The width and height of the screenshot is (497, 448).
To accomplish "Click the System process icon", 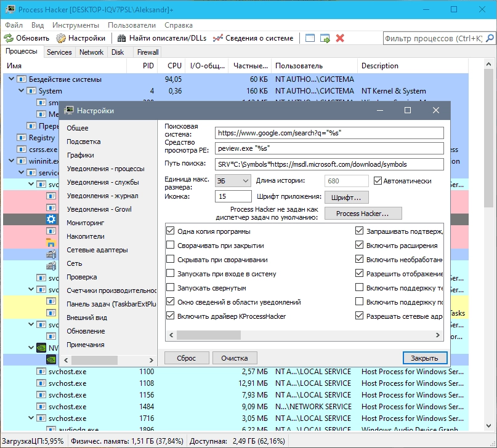I will pos(31,91).
